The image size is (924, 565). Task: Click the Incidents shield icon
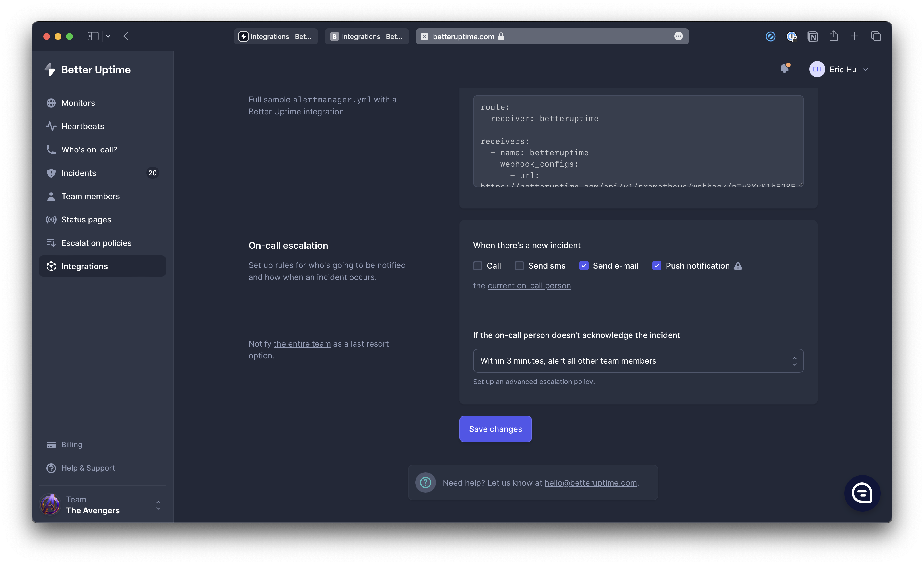(x=51, y=173)
